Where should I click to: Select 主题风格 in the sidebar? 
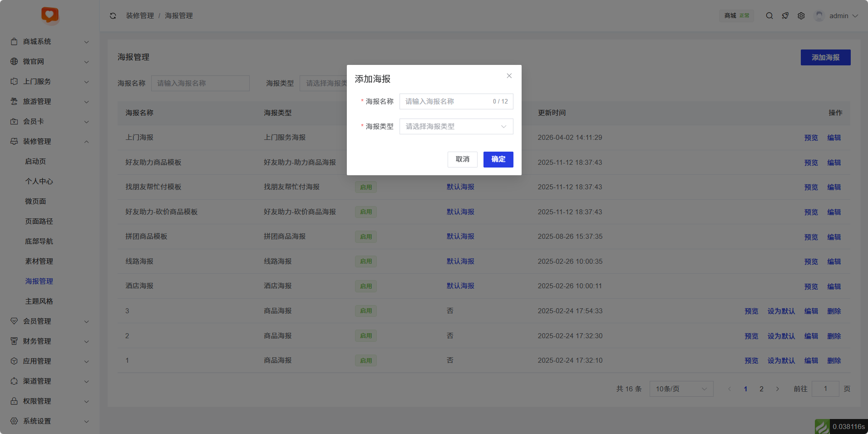[39, 301]
